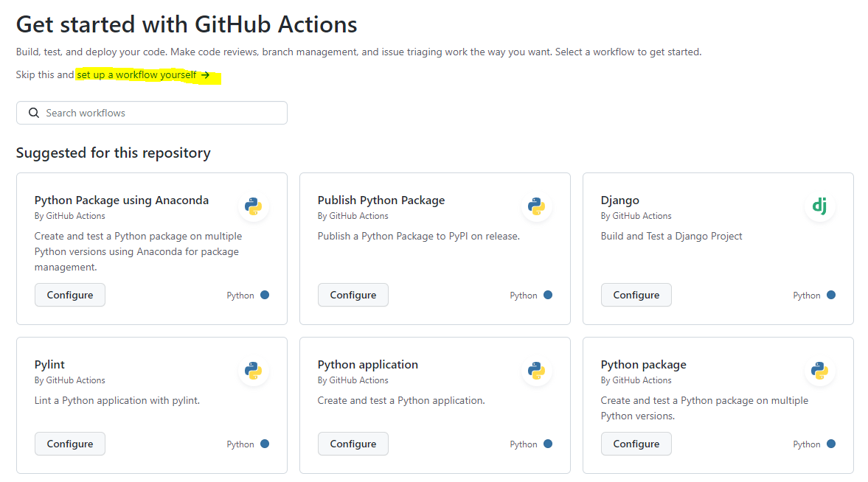Click blue language dot on Publish Python Package card

click(x=548, y=295)
